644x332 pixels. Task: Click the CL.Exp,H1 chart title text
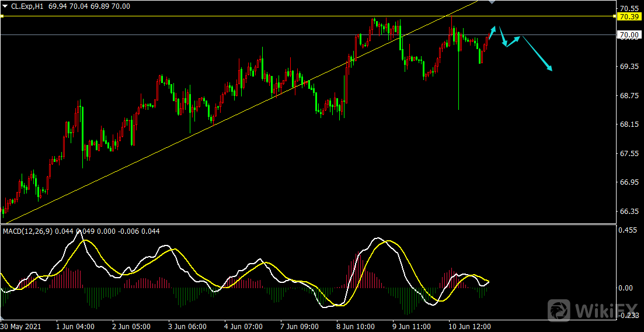tap(27, 6)
